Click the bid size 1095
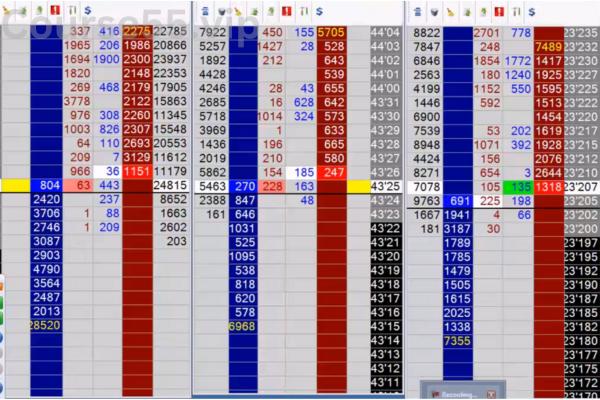 click(243, 256)
